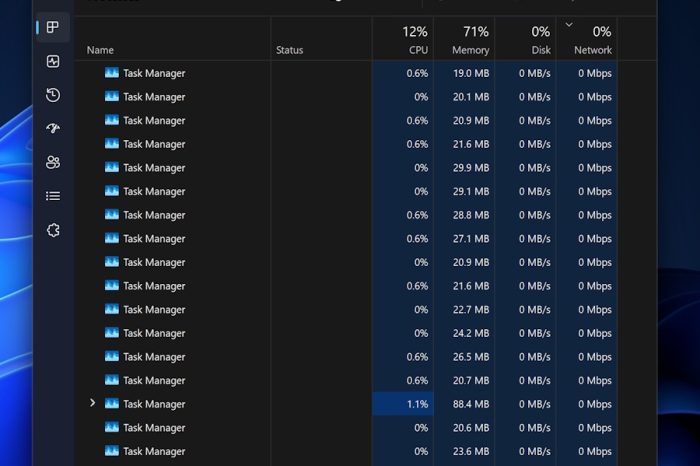Expand the Task Manager process using 88.4 MB
700x466 pixels.
93,403
